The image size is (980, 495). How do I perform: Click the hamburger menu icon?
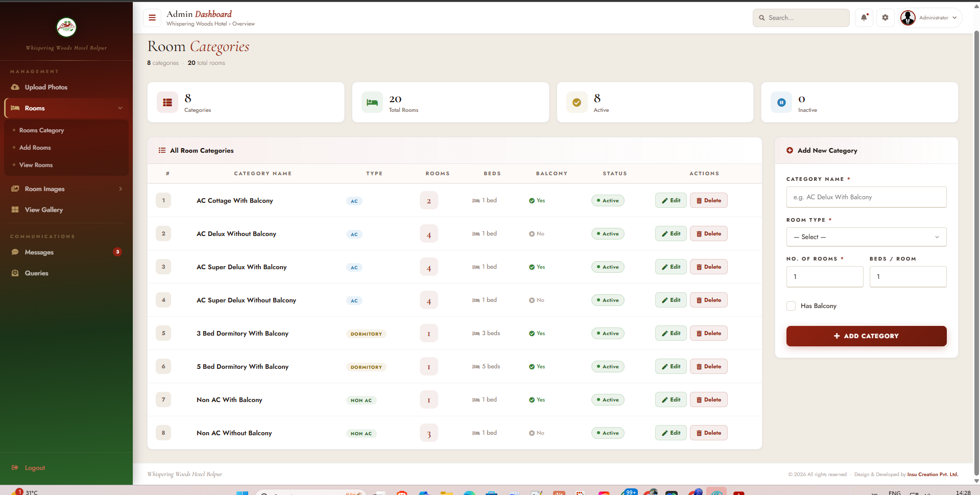[x=152, y=18]
